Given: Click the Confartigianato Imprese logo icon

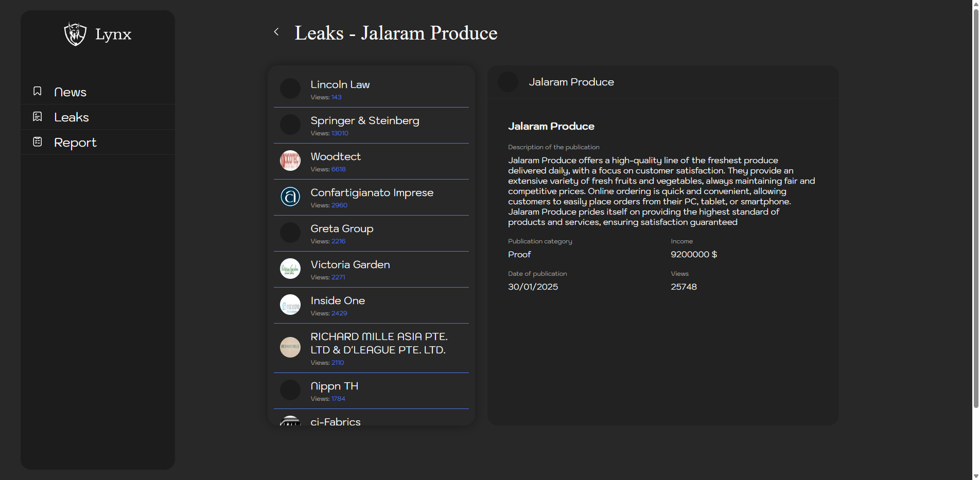Looking at the screenshot, I should (x=290, y=197).
